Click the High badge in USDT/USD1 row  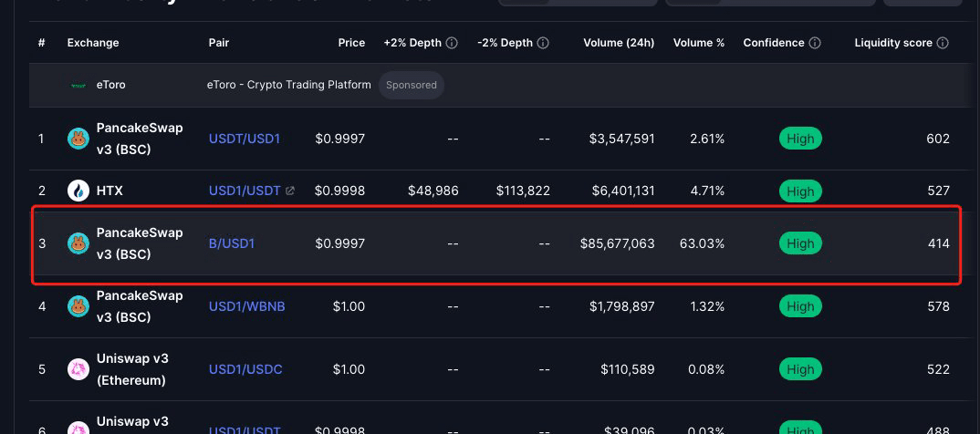800,139
